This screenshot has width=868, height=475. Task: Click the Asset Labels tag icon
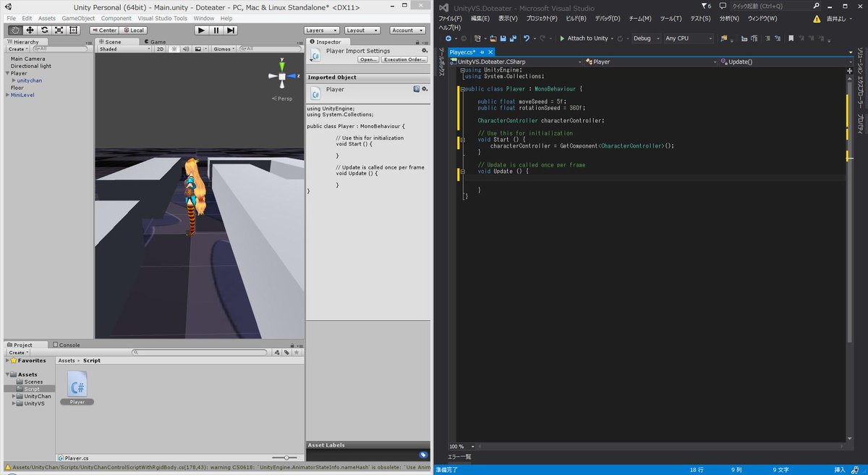click(424, 455)
